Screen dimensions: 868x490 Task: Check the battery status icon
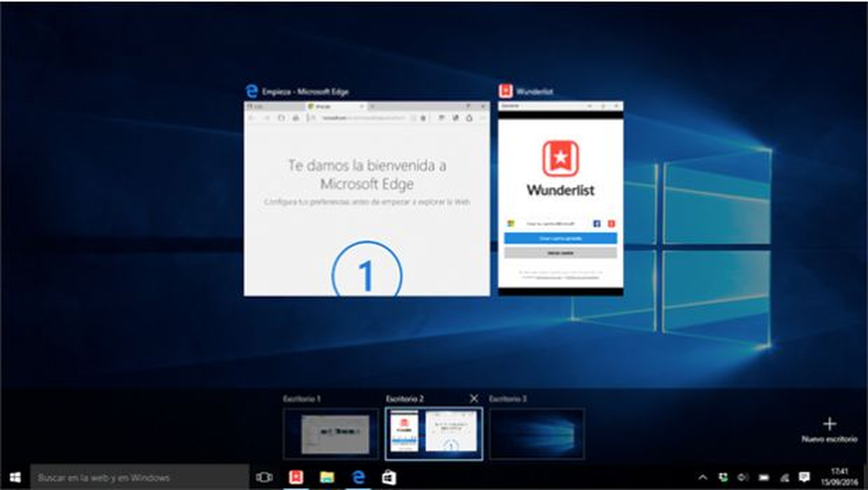(764, 477)
